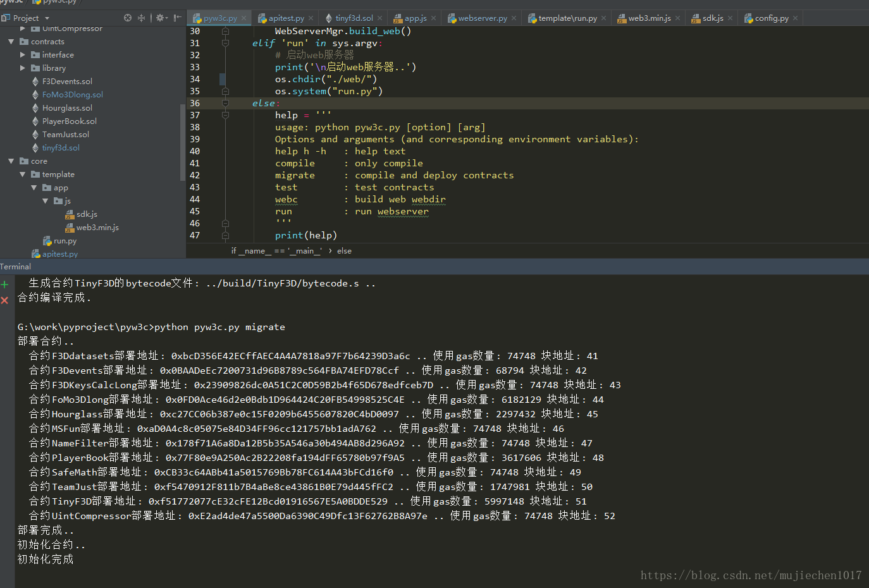Click the print(help) code line
Screen dimensions: 869x588
[x=306, y=235]
